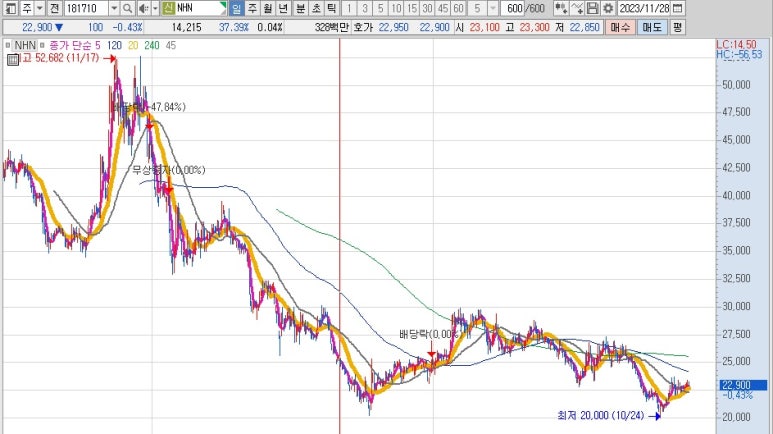Open the calendar date picker icon

pyautogui.click(x=678, y=8)
